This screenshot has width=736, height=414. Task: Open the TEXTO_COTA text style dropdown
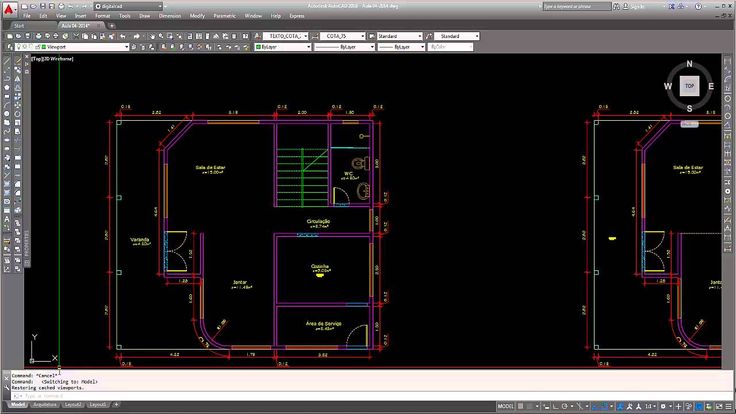[285, 36]
